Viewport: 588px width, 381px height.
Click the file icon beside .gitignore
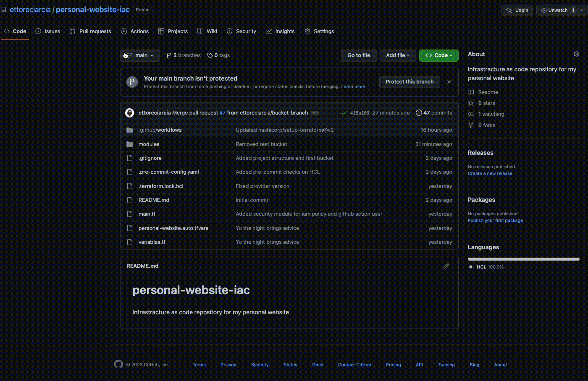click(x=130, y=158)
